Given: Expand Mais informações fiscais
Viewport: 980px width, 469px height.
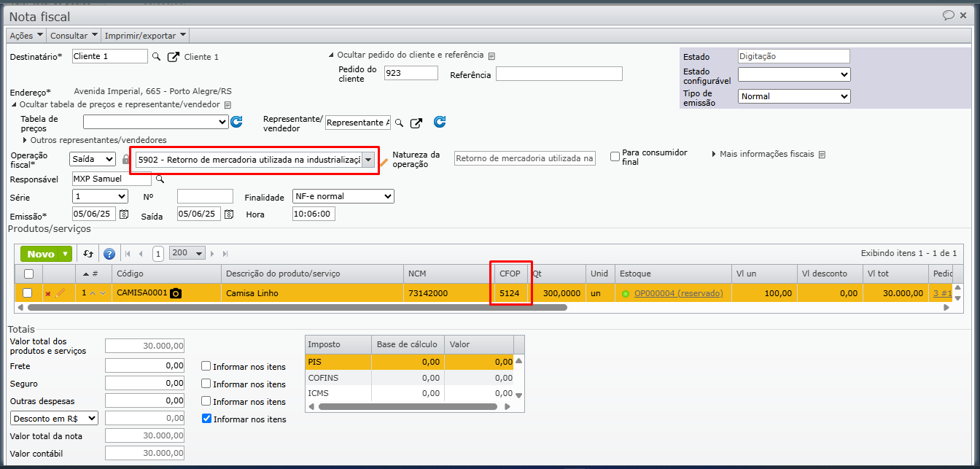Looking at the screenshot, I should tap(763, 154).
